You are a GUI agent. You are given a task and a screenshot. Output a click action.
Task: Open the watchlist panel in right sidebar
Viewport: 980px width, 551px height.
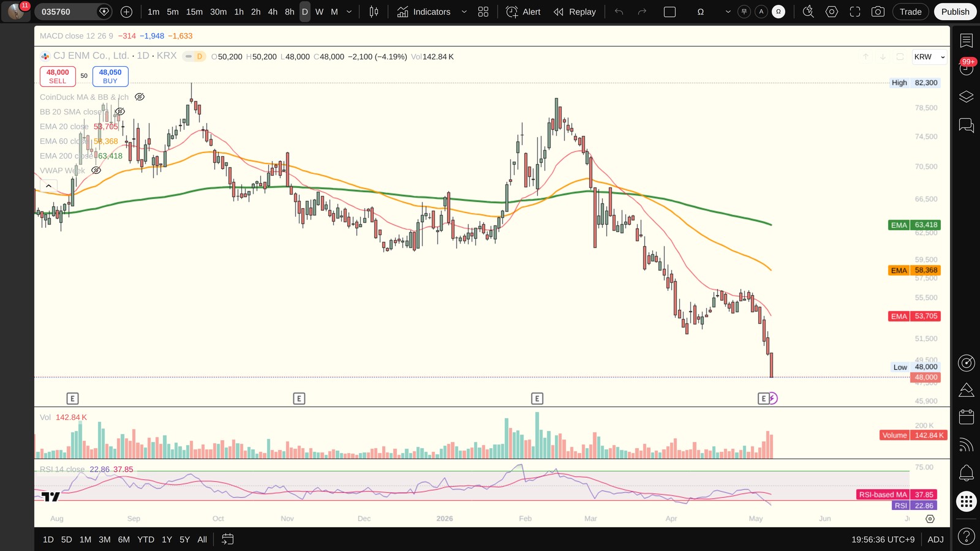point(967,40)
